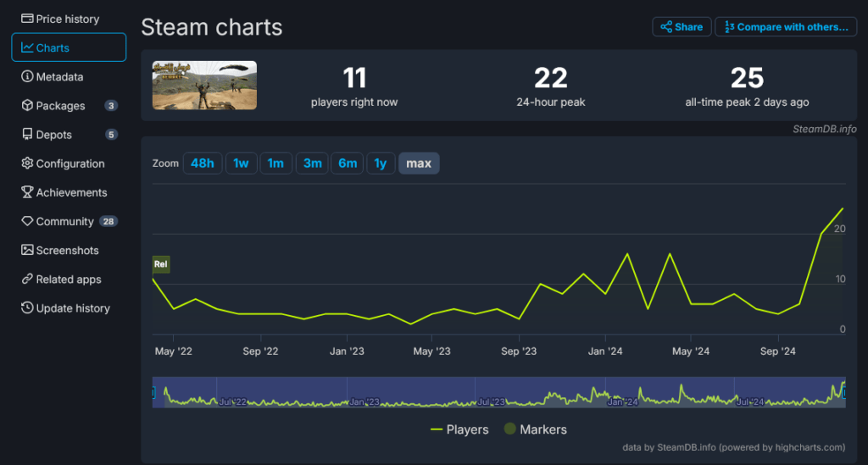
Task: Click the Packages count badge 3
Action: click(x=111, y=106)
